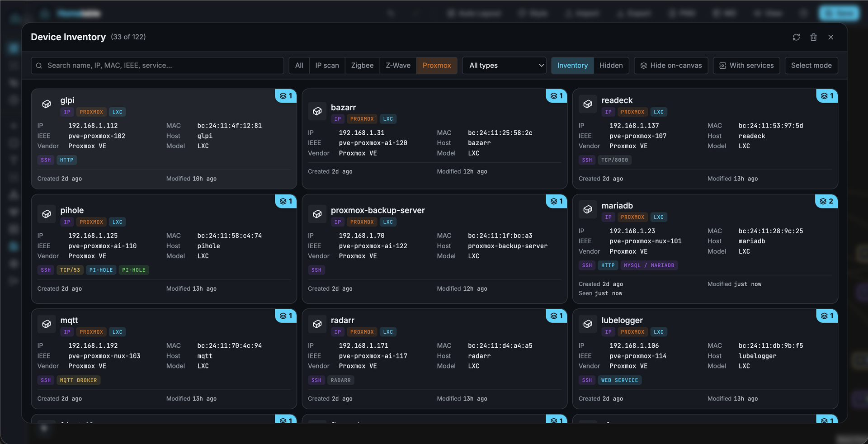Click MAC address bc:24:11:53:97:5d
868x444 pixels.
(771, 126)
